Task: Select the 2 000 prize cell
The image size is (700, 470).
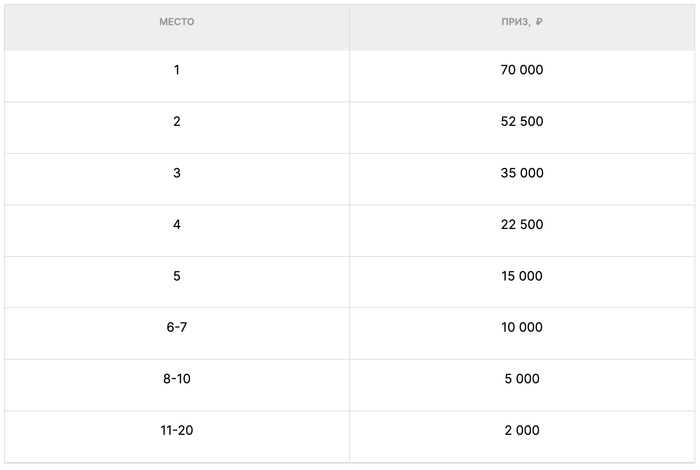Action: coord(522,431)
